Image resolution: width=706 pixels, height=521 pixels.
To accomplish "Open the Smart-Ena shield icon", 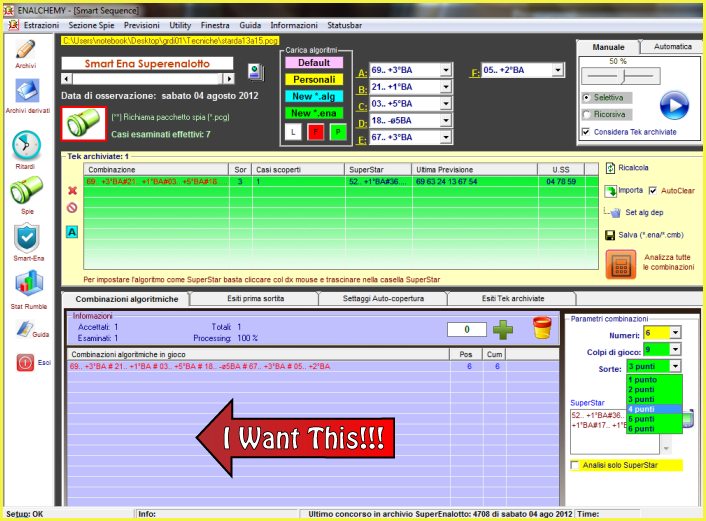I will click(x=27, y=238).
